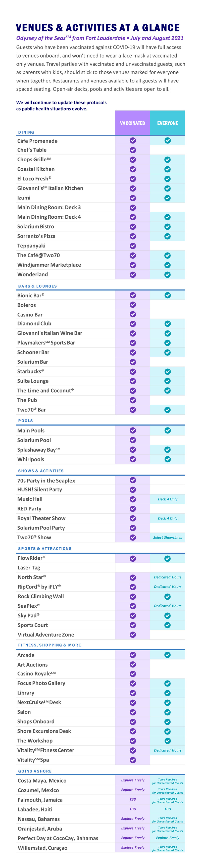This screenshot has height=868, width=201.
Task: Click the Deck 4 Only note for Music Hall
Action: (x=167, y=499)
